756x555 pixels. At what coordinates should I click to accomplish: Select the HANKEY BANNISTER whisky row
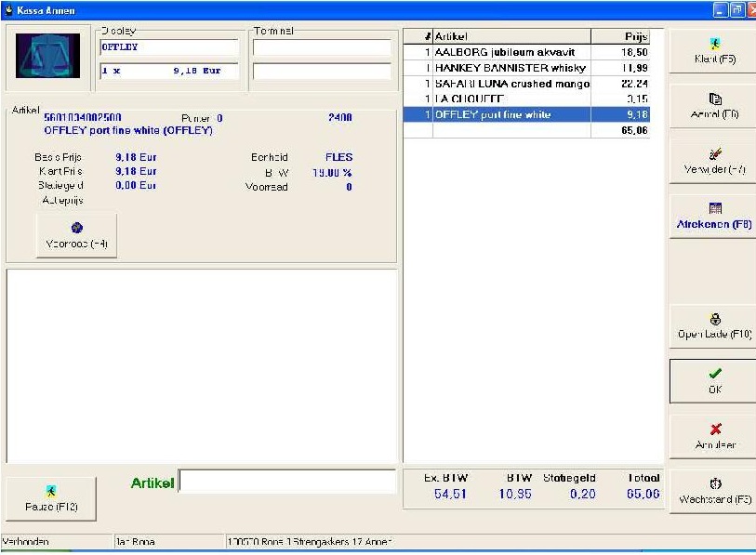pos(526,68)
